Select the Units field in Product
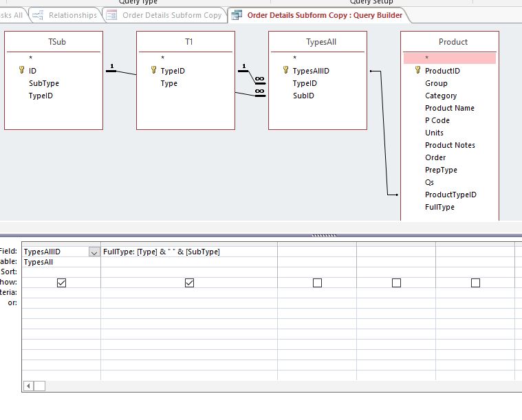Image resolution: width=522 pixels, height=420 pixels. coord(434,133)
